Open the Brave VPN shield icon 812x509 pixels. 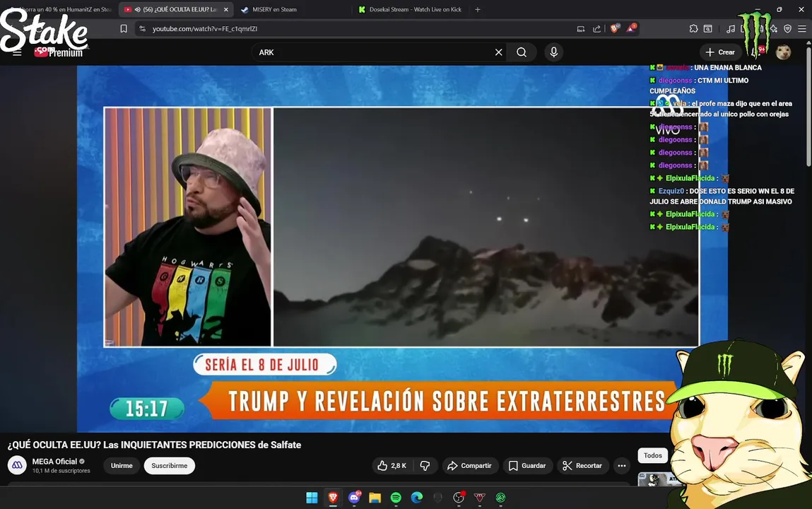(x=788, y=29)
